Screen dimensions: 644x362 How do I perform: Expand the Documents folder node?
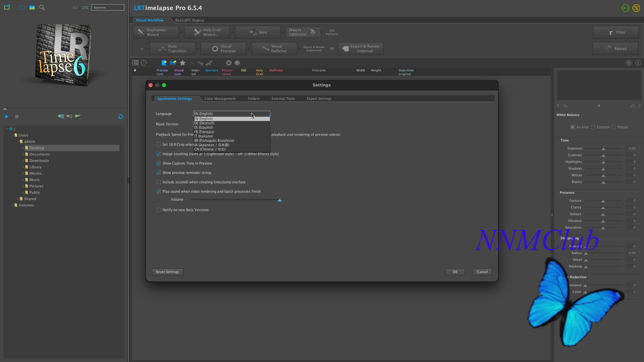pos(23,154)
